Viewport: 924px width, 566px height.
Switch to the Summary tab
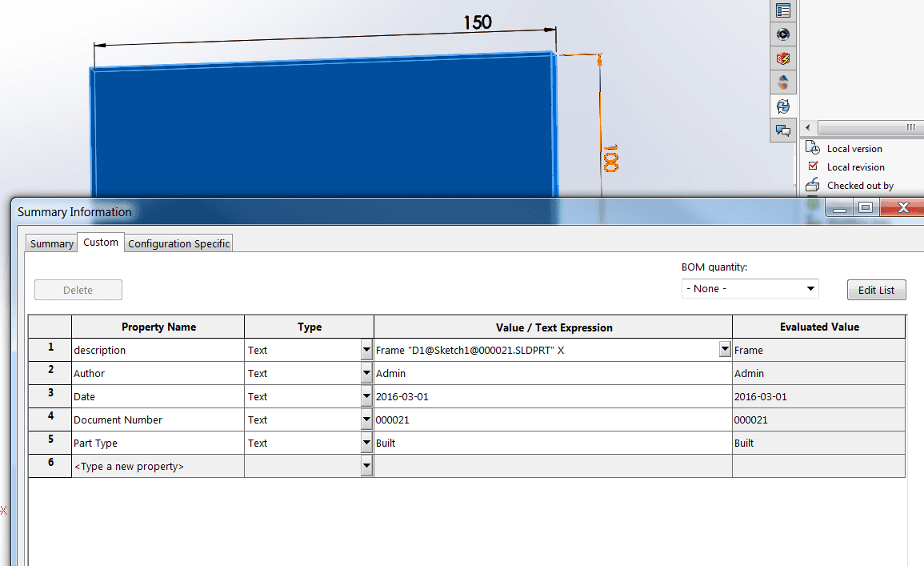tap(51, 244)
